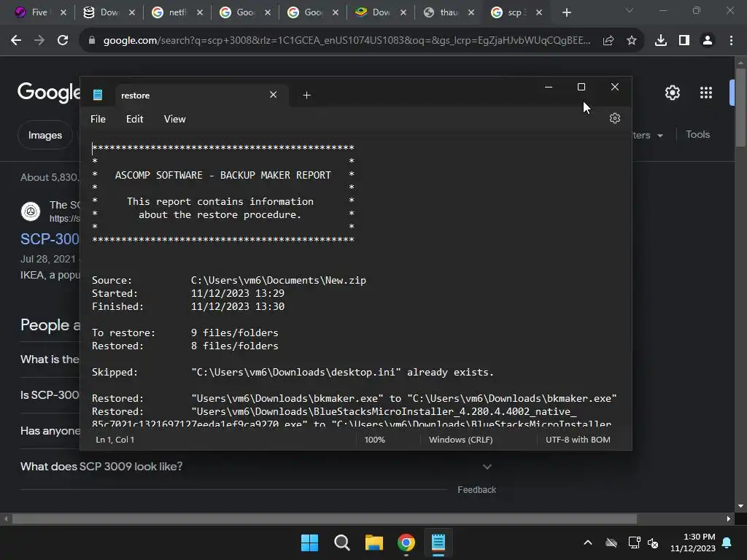Viewport: 747px width, 560px height.
Task: Select the Images search filter
Action: (45, 135)
